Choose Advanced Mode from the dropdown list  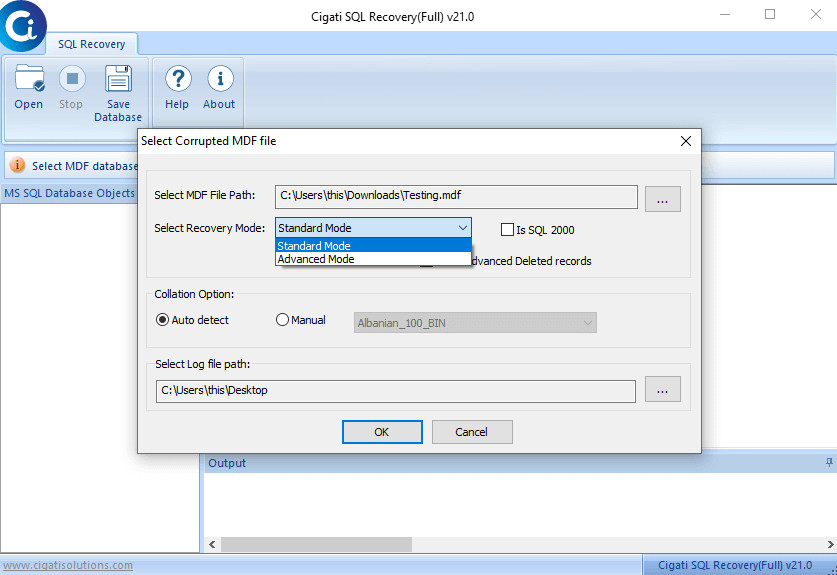click(373, 259)
